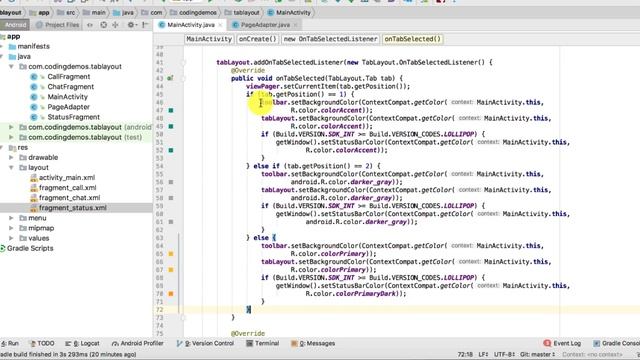The image size is (640, 360).
Task: Expand the drawable folder
Action: [11, 158]
